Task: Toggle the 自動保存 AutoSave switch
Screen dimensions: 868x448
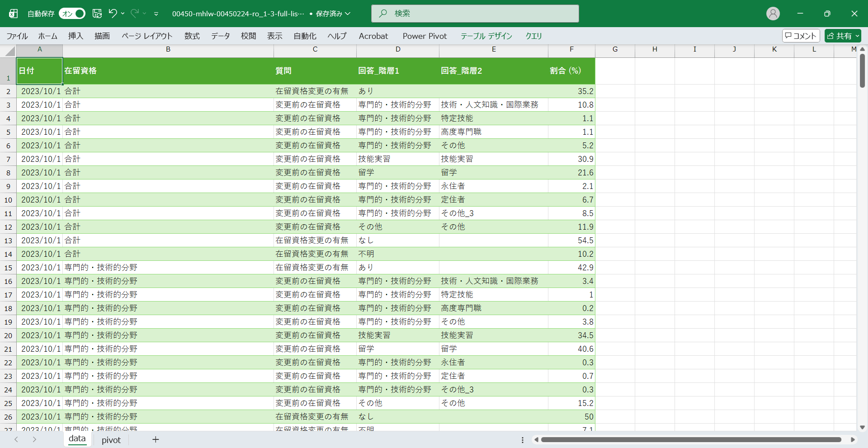Action: [72, 14]
